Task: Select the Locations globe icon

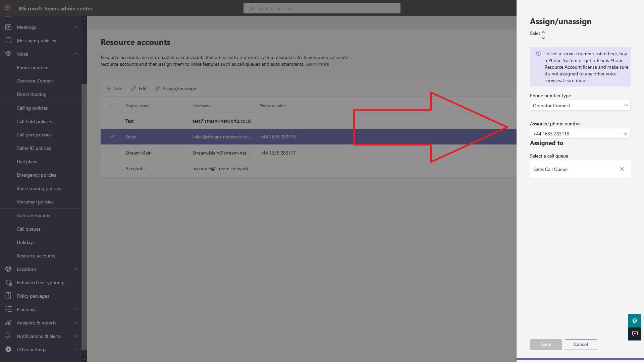Action: [x=8, y=269]
